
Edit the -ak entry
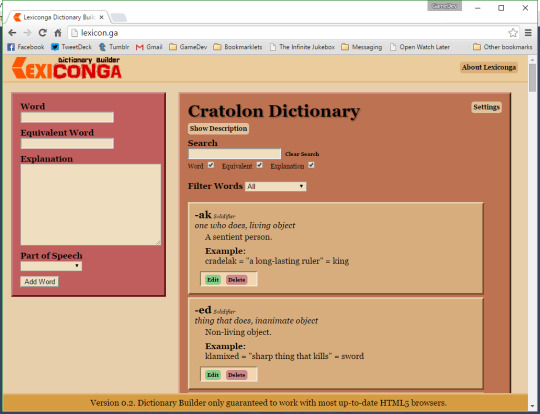pyautogui.click(x=213, y=280)
